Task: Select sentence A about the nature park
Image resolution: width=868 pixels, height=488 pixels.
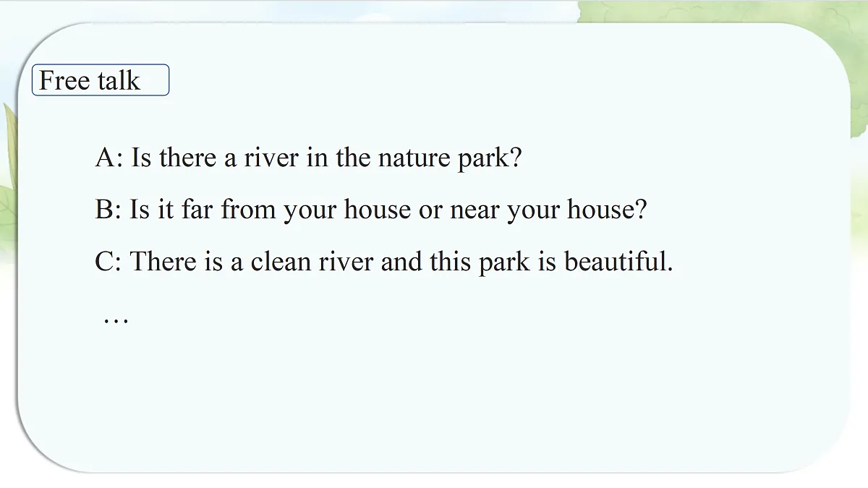Action: coord(308,158)
